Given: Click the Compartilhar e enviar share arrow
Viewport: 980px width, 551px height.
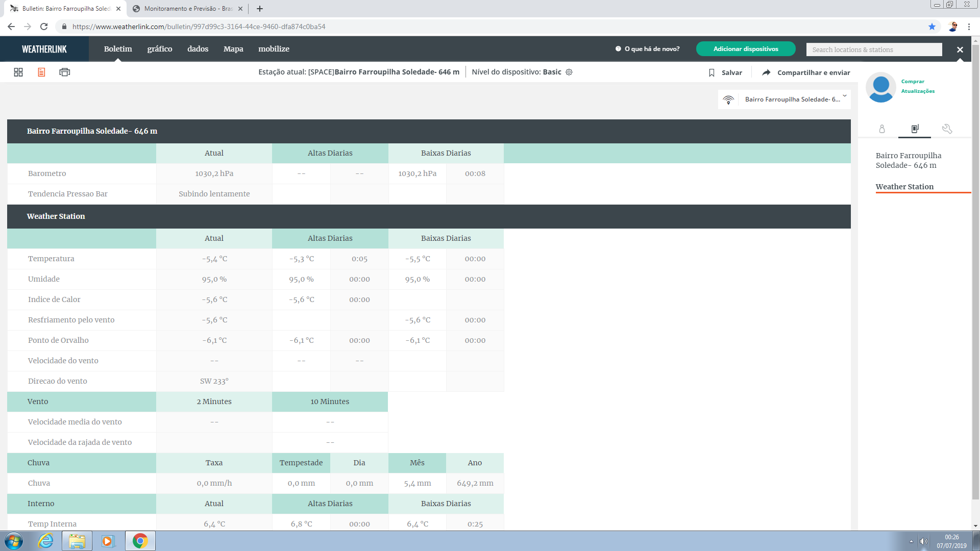Looking at the screenshot, I should pos(766,73).
